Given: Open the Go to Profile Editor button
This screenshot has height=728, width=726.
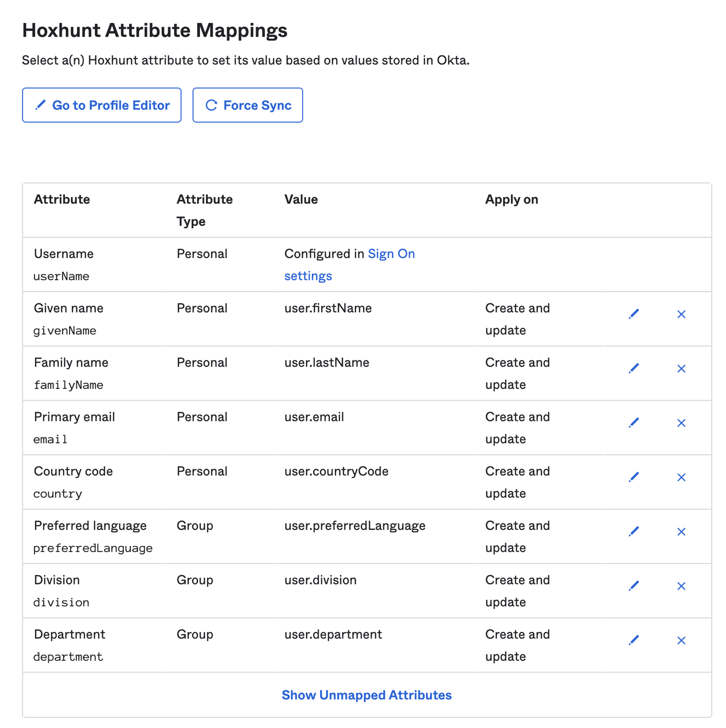Looking at the screenshot, I should click(102, 105).
